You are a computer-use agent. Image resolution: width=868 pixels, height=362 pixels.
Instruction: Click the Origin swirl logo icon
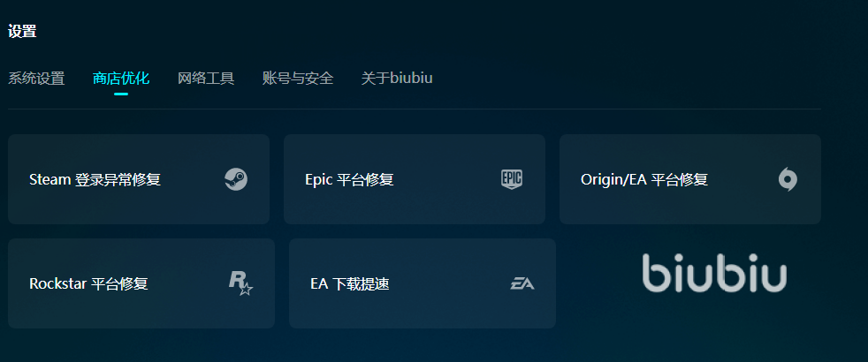(x=788, y=179)
